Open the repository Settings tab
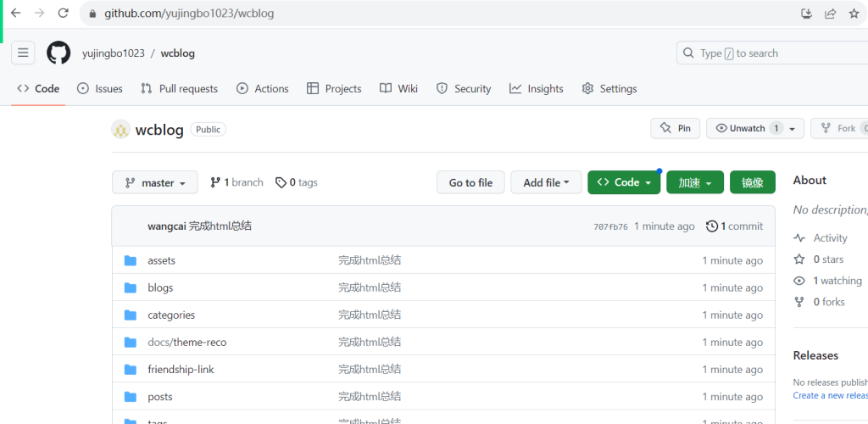The height and width of the screenshot is (424, 868). click(x=609, y=88)
